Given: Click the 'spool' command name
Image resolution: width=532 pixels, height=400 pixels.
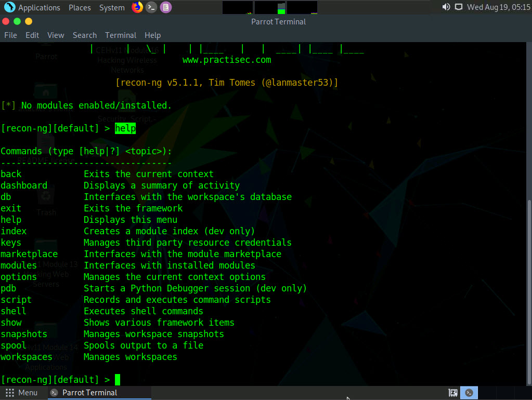Looking at the screenshot, I should point(14,346).
